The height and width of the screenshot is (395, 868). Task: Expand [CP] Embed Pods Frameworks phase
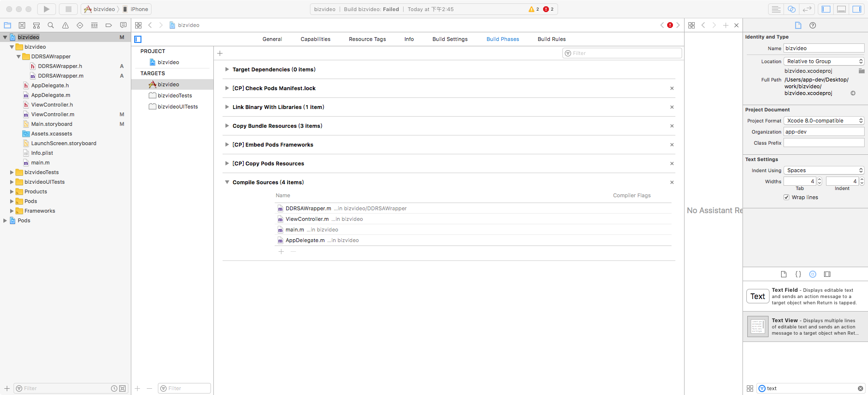point(227,145)
